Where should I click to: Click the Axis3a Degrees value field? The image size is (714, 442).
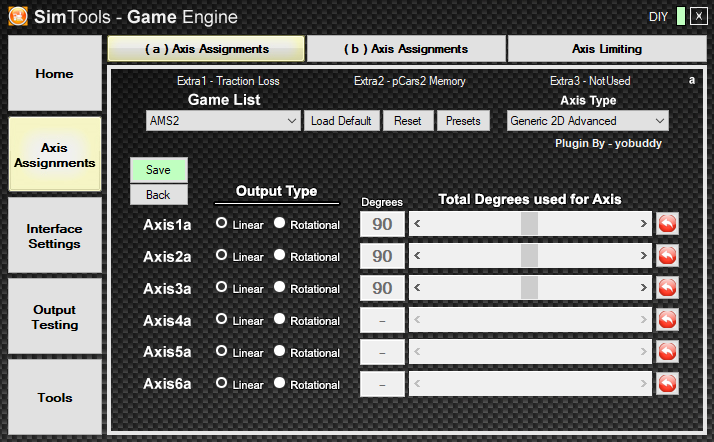(382, 288)
